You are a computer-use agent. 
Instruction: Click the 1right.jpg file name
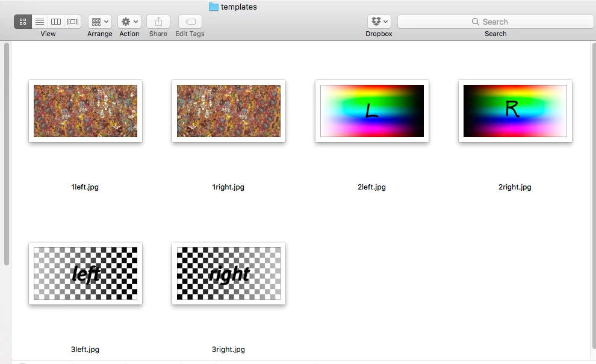pos(228,187)
